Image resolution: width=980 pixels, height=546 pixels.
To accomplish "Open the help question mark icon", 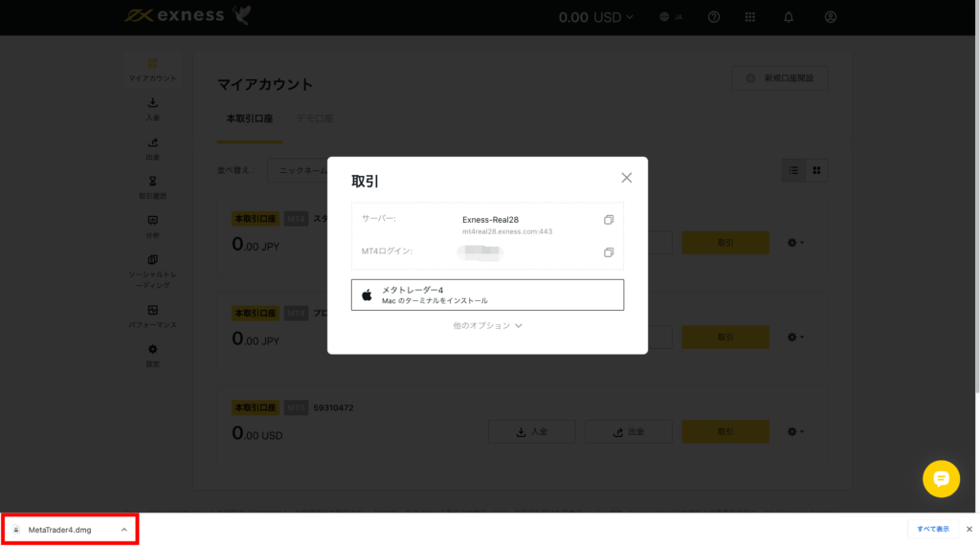I will [x=714, y=17].
